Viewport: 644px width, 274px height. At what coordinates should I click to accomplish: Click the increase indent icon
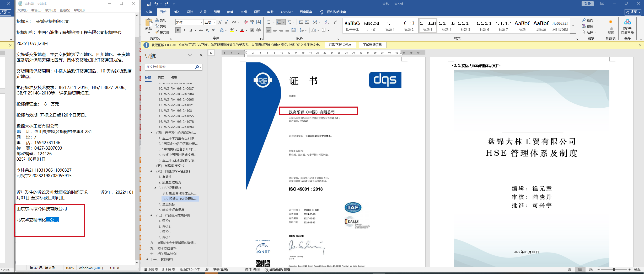[307, 22]
